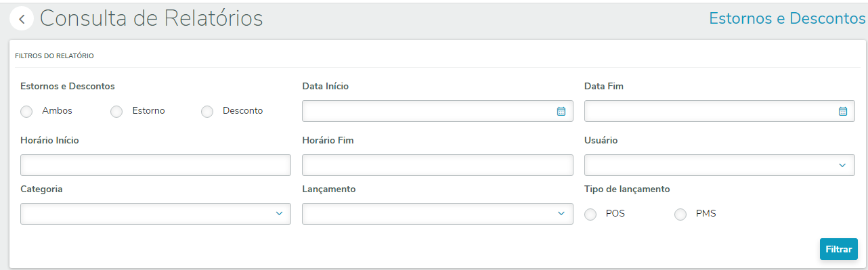Open the Data Fim calendar picker icon

click(x=842, y=111)
